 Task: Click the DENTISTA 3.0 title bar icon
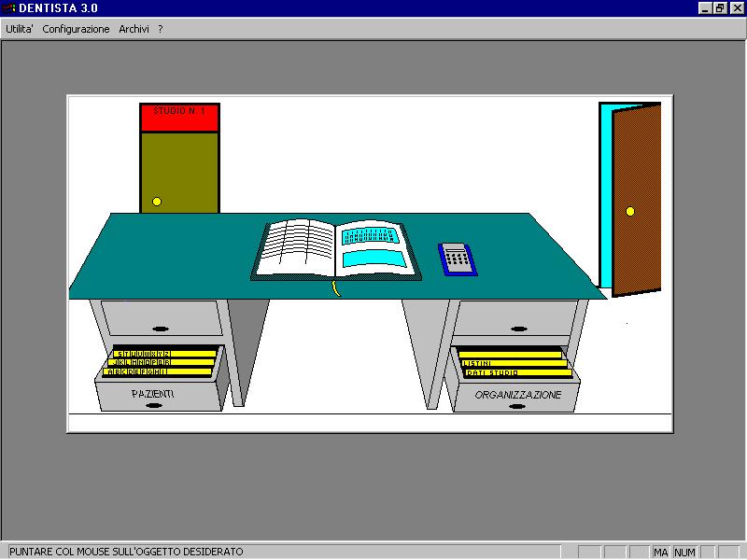point(9,8)
